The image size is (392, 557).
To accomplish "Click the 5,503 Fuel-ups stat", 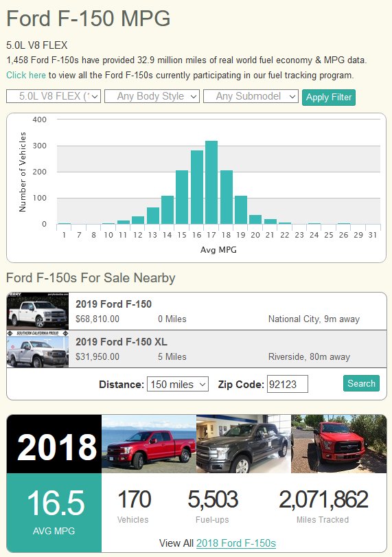I will [x=212, y=506].
